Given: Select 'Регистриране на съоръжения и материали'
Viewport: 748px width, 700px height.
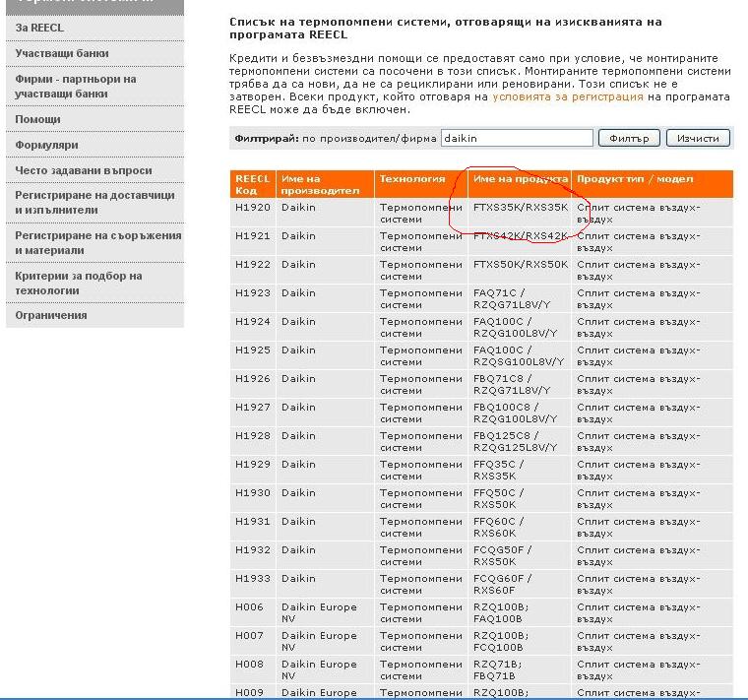Looking at the screenshot, I should [97, 242].
